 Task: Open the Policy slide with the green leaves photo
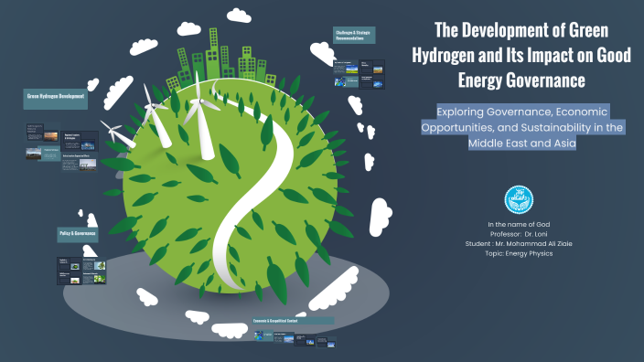coord(94,278)
